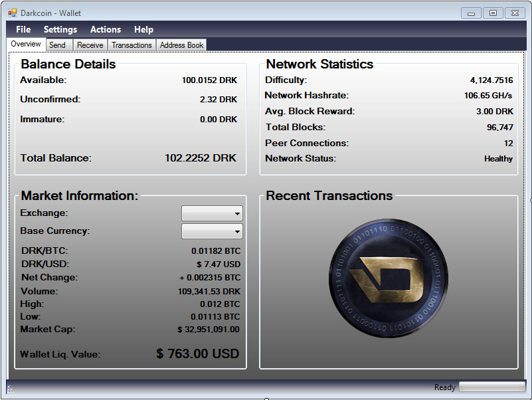532x400 pixels.
Task: Click the Low value 0.01113 BTC
Action: (215, 317)
